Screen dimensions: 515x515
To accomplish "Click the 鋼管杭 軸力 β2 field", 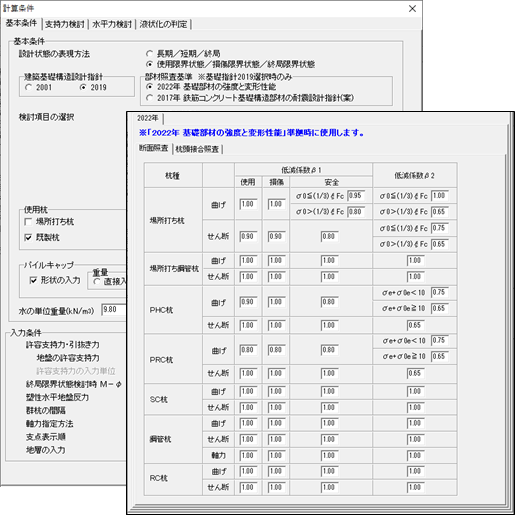I will pyautogui.click(x=416, y=456).
